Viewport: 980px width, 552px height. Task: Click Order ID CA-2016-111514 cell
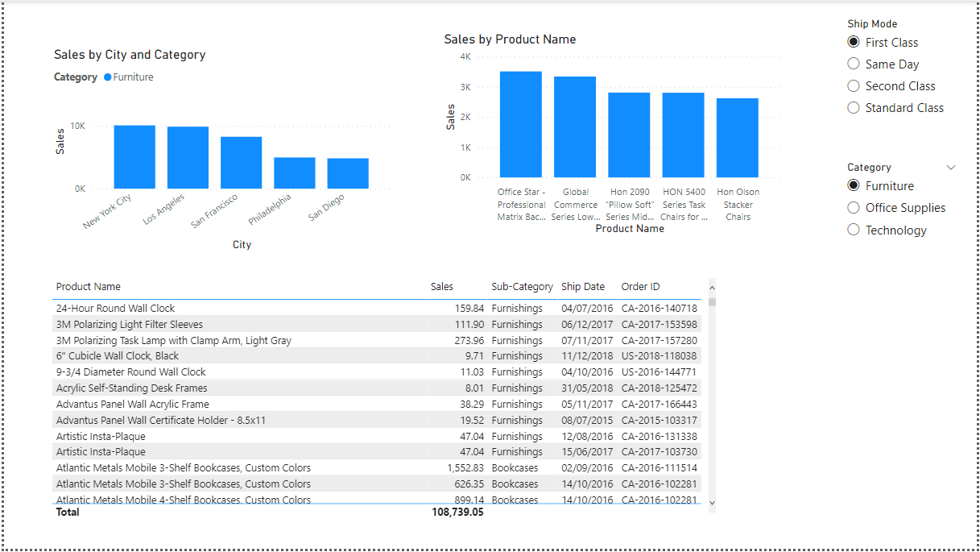click(x=660, y=467)
